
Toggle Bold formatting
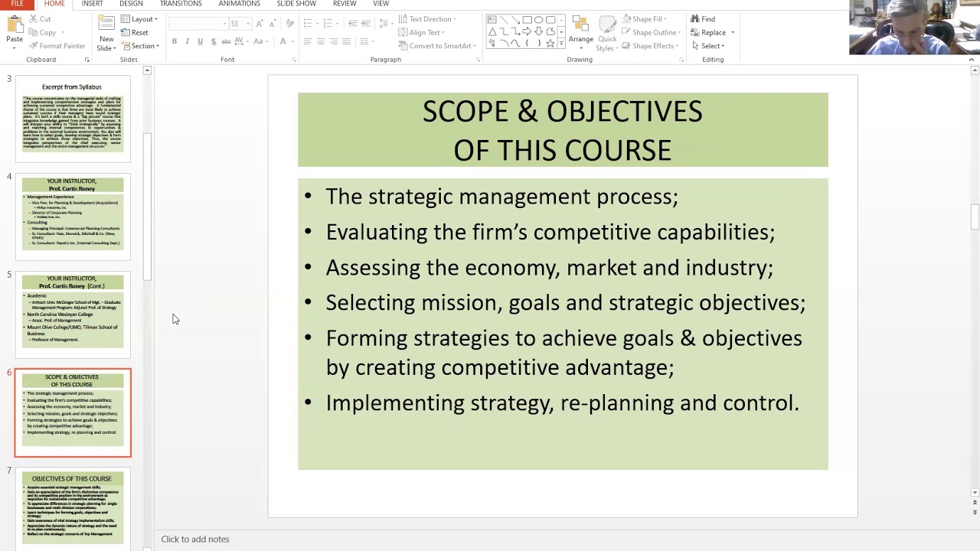pyautogui.click(x=175, y=41)
